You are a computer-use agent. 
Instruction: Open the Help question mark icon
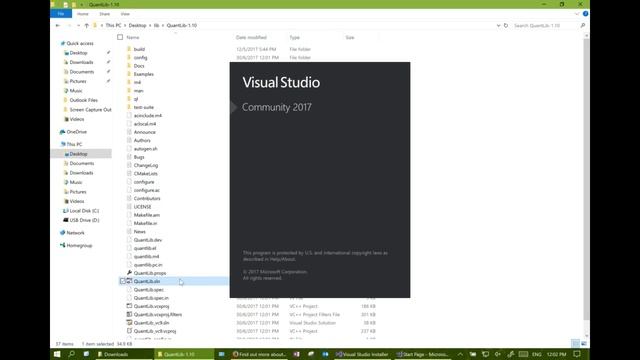585,14
